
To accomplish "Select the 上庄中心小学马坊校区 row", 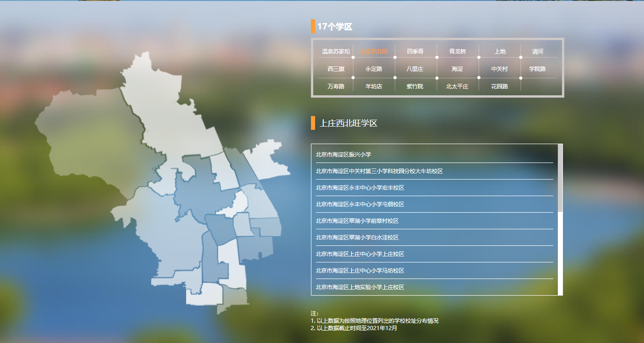I will (434, 271).
